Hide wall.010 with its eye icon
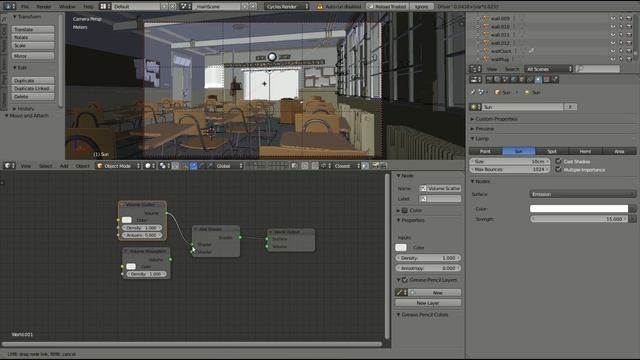The height and width of the screenshot is (360, 640). pos(613,27)
